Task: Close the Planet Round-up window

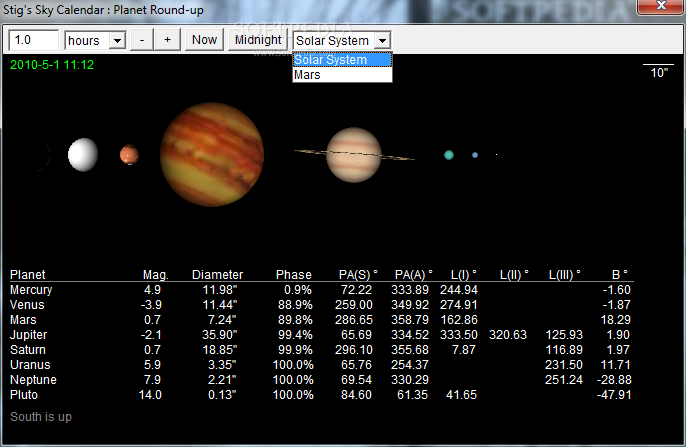Action: [661, 6]
